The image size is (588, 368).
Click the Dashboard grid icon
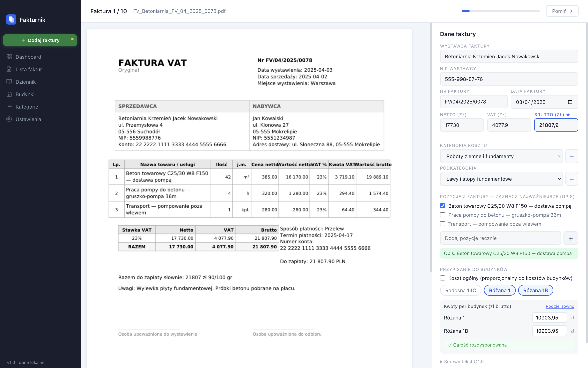coord(9,57)
